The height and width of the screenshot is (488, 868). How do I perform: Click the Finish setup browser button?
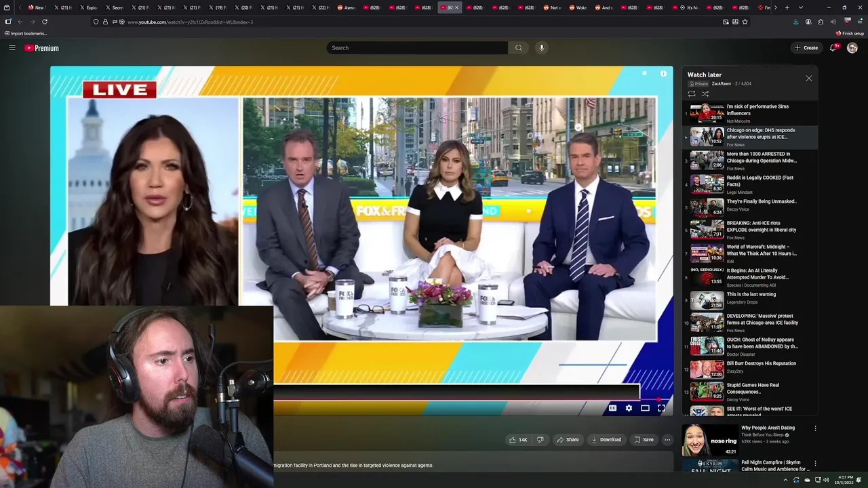tap(850, 33)
